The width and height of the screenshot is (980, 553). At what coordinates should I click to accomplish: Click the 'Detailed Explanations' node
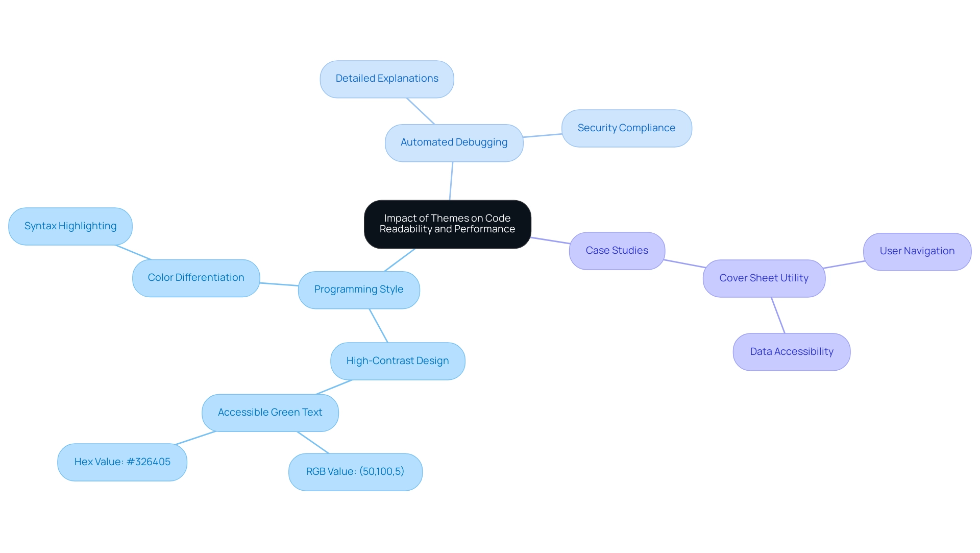point(387,78)
